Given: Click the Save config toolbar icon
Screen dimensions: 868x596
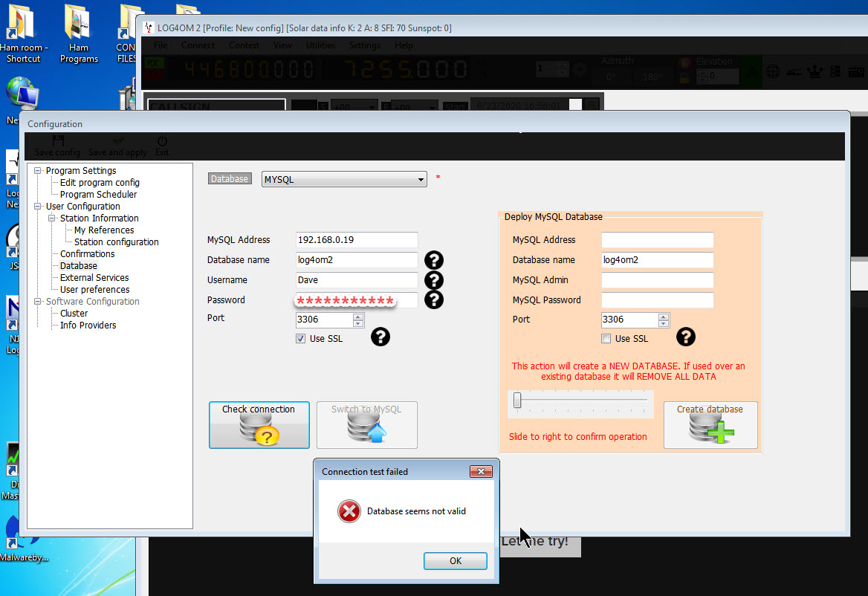Looking at the screenshot, I should pyautogui.click(x=58, y=141).
